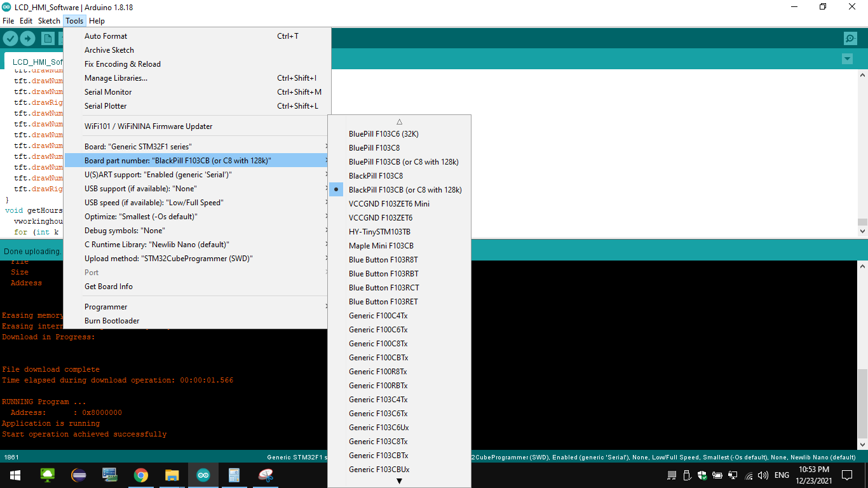Choose Archive Sketch menu entry
Viewport: 868px width, 488px height.
[x=197, y=50]
